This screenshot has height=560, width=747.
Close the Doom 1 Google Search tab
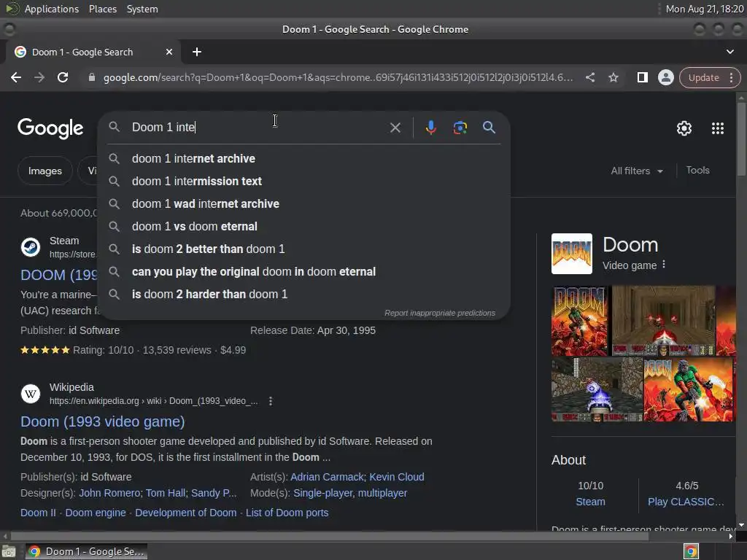pos(169,52)
